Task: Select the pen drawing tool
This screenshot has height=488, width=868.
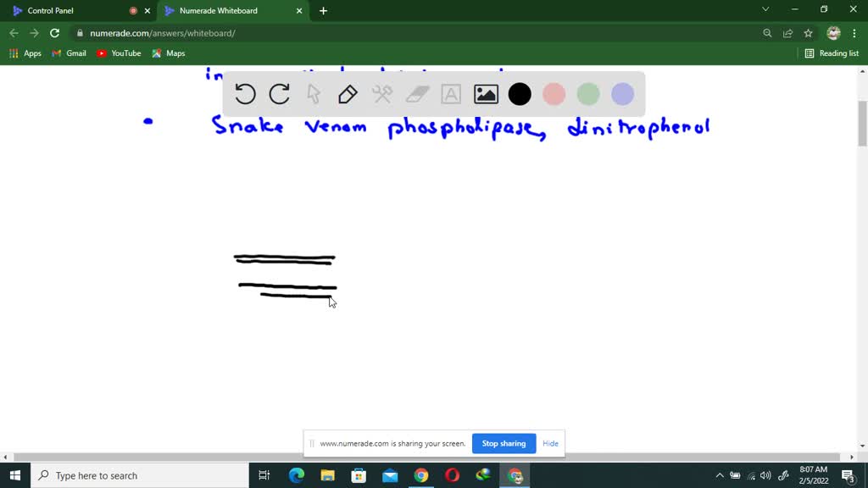Action: pos(348,94)
